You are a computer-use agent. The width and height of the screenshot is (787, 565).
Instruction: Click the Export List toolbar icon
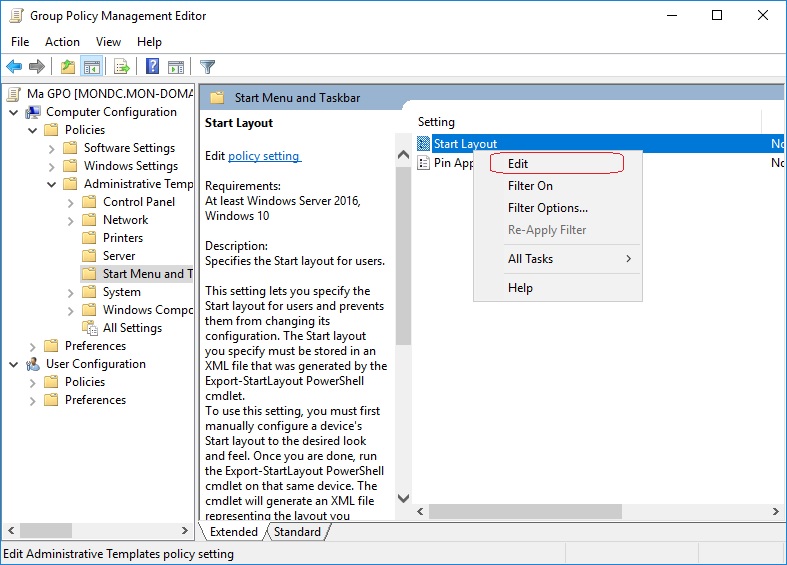122,66
